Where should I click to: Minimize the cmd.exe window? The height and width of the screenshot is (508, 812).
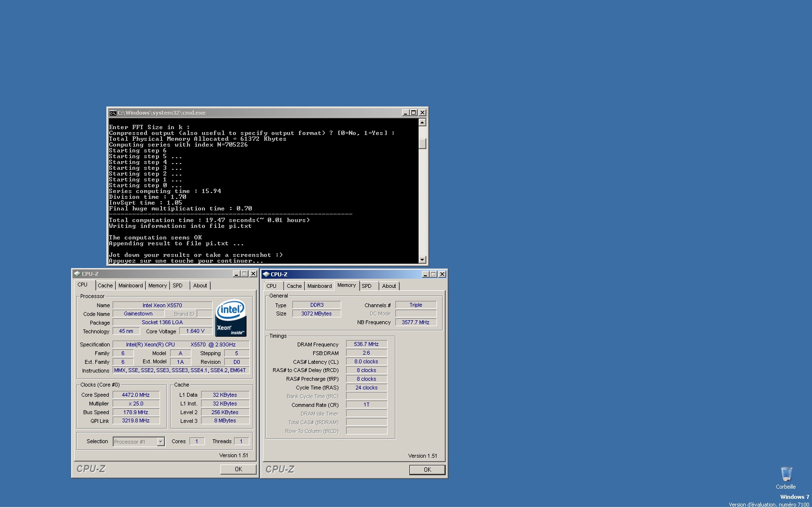click(x=406, y=113)
